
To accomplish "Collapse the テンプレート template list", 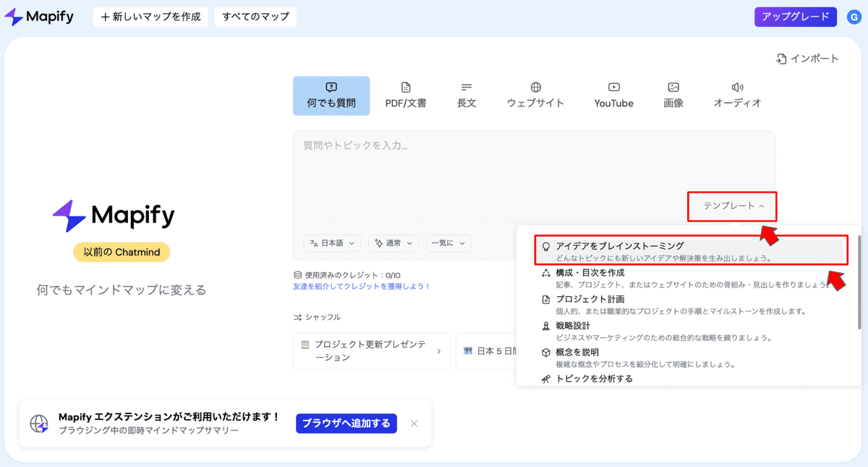I will pos(731,206).
